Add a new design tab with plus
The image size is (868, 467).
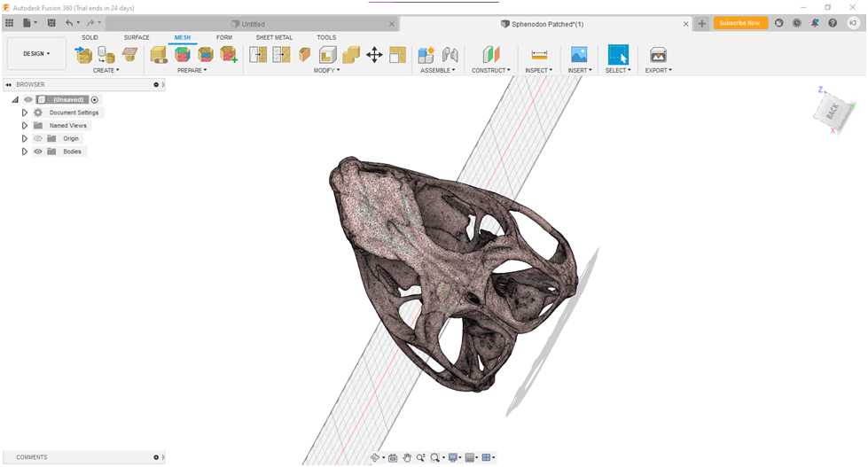pos(701,23)
